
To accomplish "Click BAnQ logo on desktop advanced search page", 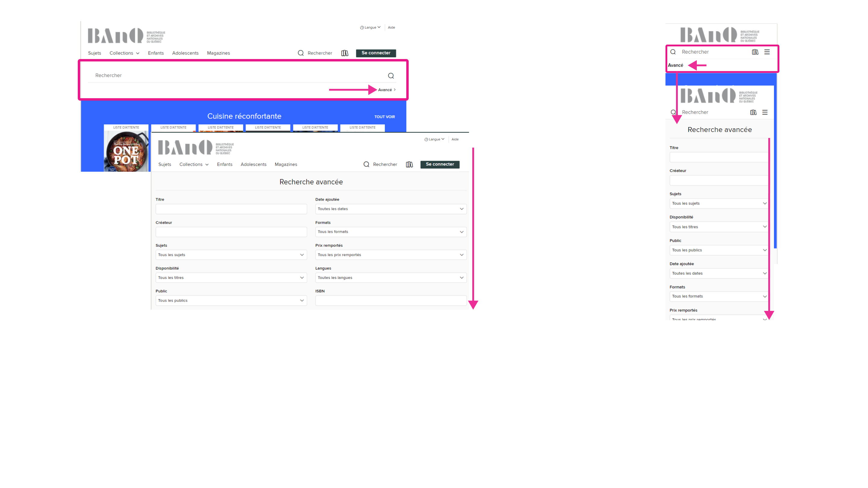I will (196, 147).
